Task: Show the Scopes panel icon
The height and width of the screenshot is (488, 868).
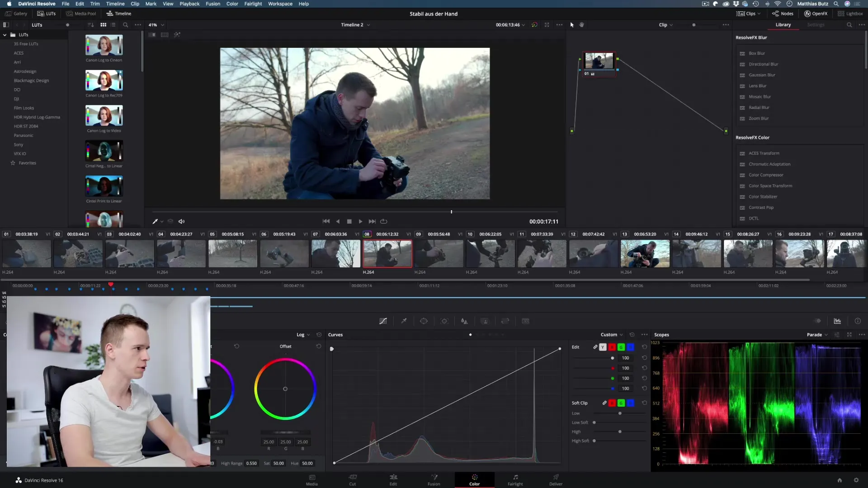Action: coord(837,321)
